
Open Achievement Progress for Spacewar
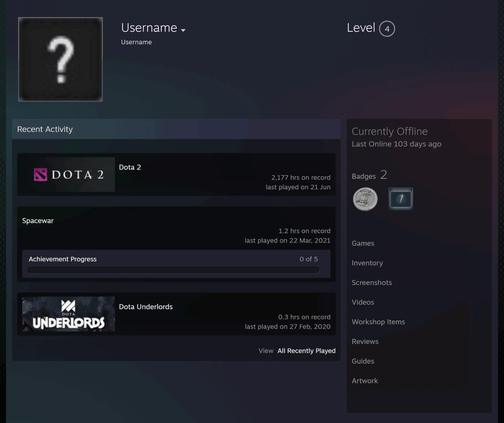(62, 259)
